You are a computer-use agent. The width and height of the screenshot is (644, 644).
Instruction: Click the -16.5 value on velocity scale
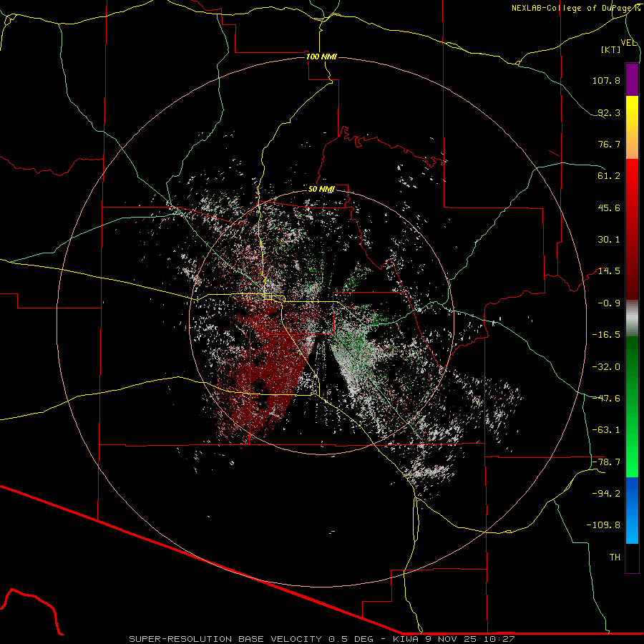coord(606,335)
